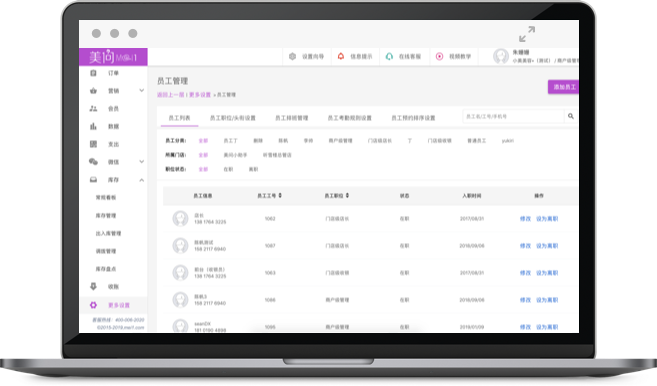The height and width of the screenshot is (386, 657).
Task: Filter 职位状态 by 在职
Action: (228, 169)
